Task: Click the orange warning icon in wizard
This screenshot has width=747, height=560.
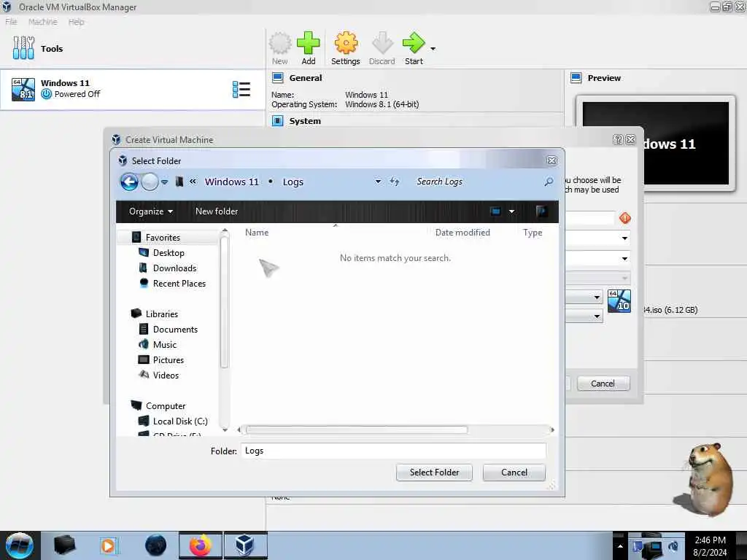Action: tap(625, 218)
